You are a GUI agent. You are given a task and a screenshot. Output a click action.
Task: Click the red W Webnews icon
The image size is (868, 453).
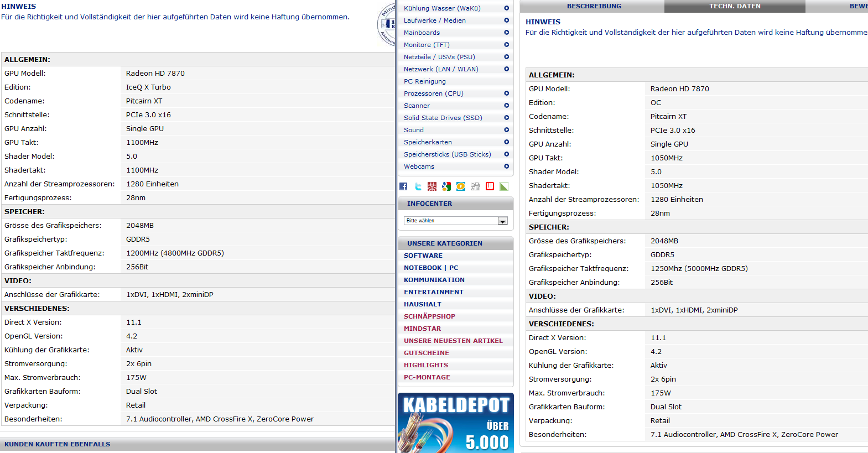coord(490,186)
